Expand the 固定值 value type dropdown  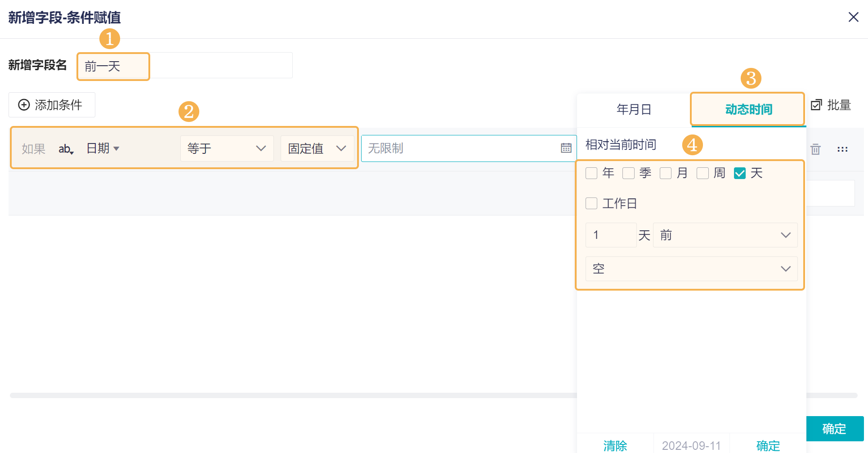[x=317, y=148]
